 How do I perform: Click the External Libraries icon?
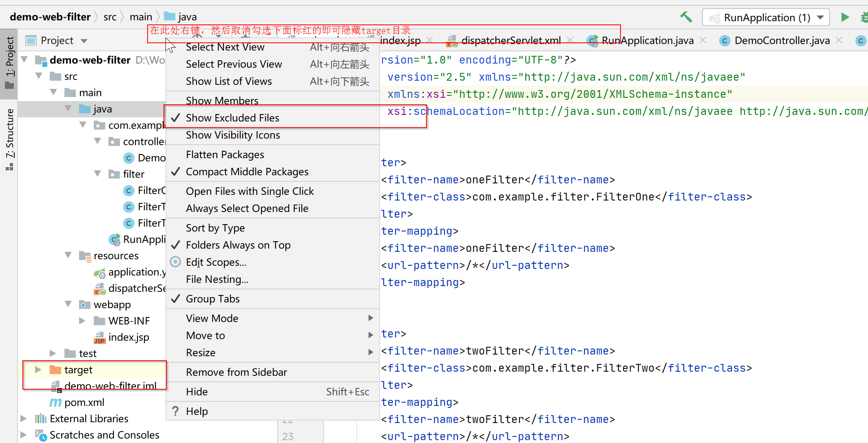pos(40,419)
